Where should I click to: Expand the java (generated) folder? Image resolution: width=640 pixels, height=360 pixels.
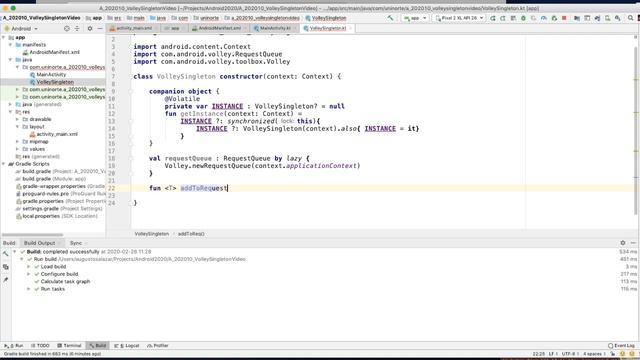click(x=11, y=104)
